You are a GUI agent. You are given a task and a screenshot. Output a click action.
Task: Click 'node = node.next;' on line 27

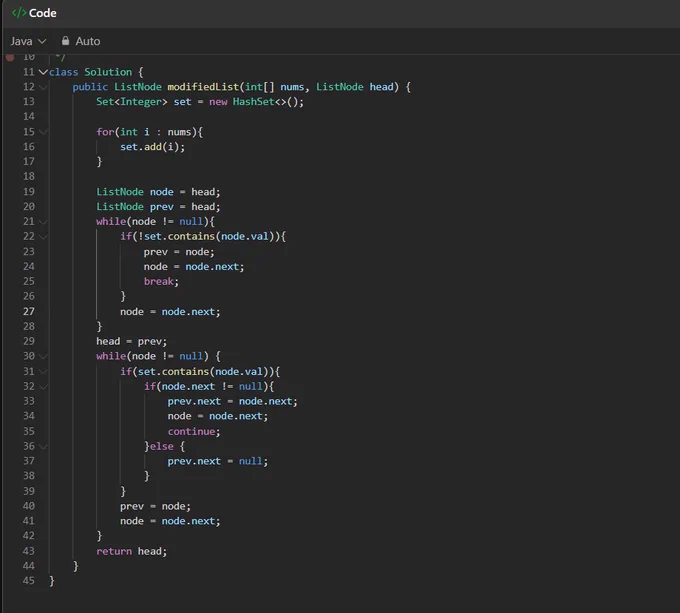tap(170, 312)
